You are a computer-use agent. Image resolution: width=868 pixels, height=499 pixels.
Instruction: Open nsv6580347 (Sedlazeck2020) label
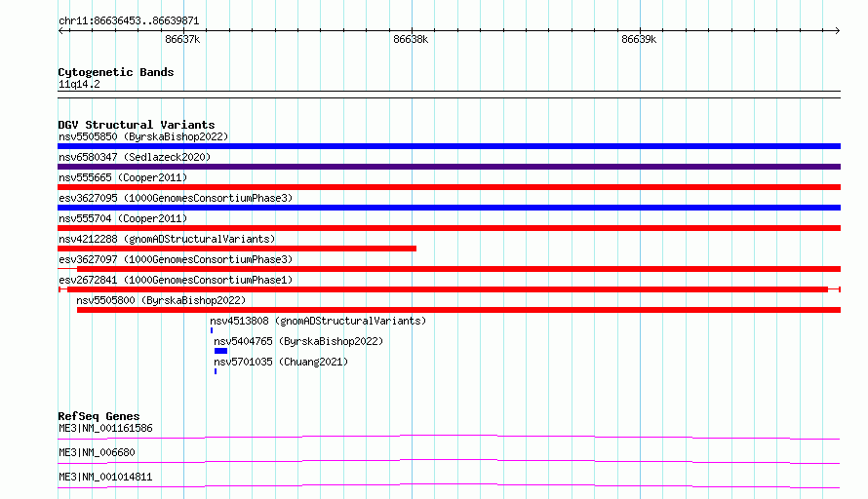(x=135, y=157)
